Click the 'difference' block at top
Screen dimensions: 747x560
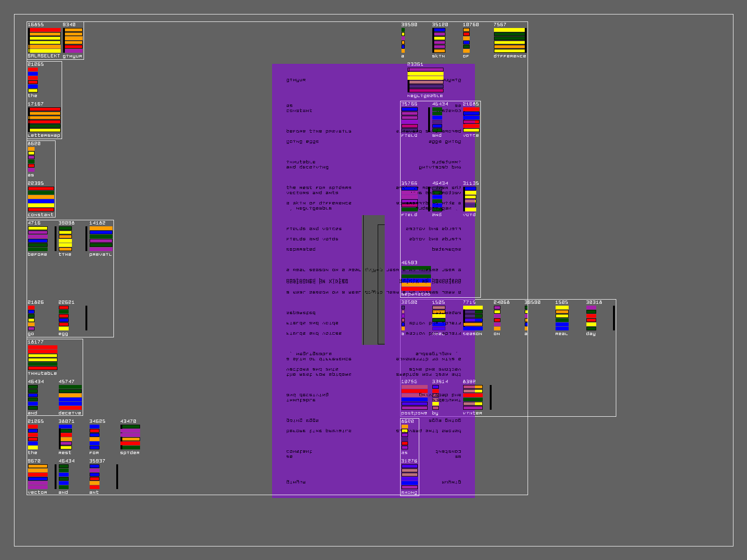coord(509,40)
